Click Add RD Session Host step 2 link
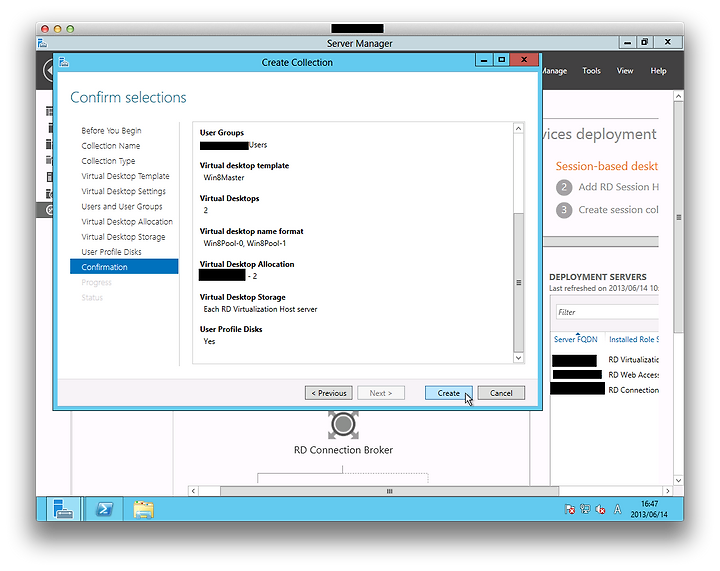 618,187
